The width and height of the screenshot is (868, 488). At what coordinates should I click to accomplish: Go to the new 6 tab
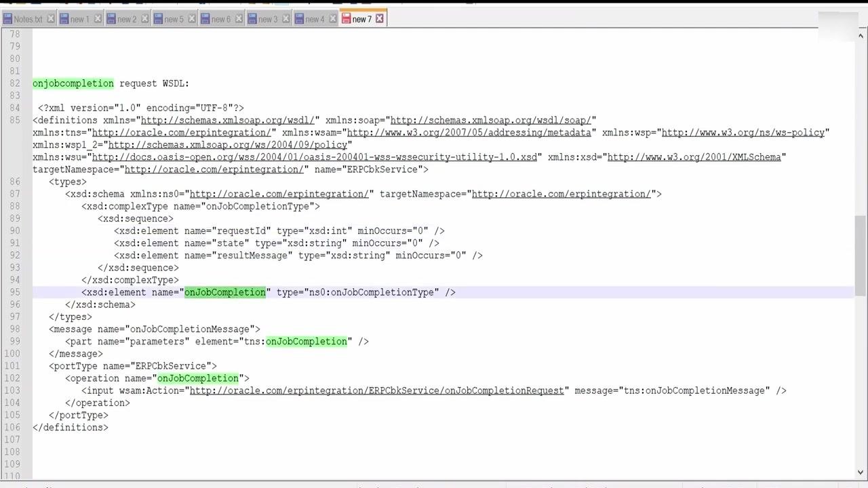pos(220,19)
